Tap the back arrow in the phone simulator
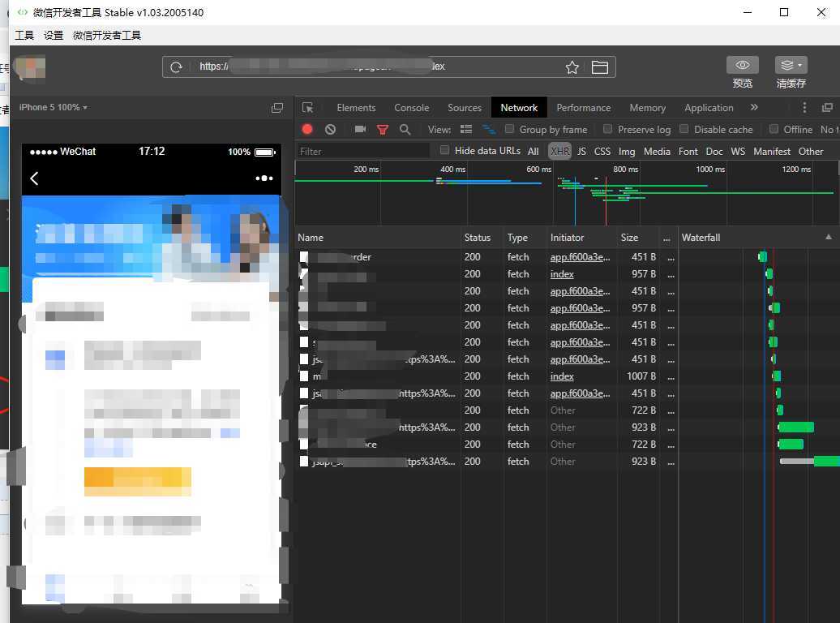The image size is (840, 623). tap(34, 178)
